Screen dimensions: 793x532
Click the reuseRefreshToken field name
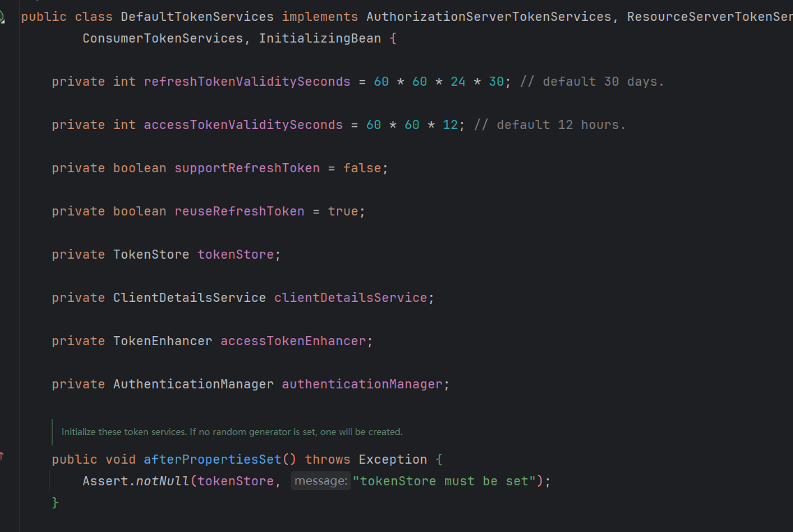pyautogui.click(x=239, y=211)
